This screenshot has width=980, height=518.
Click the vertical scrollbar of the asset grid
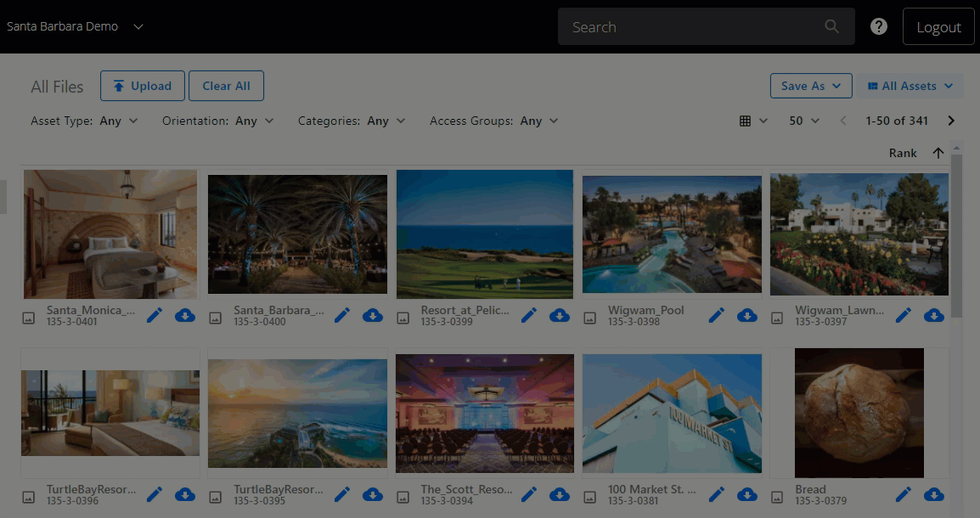click(956, 235)
